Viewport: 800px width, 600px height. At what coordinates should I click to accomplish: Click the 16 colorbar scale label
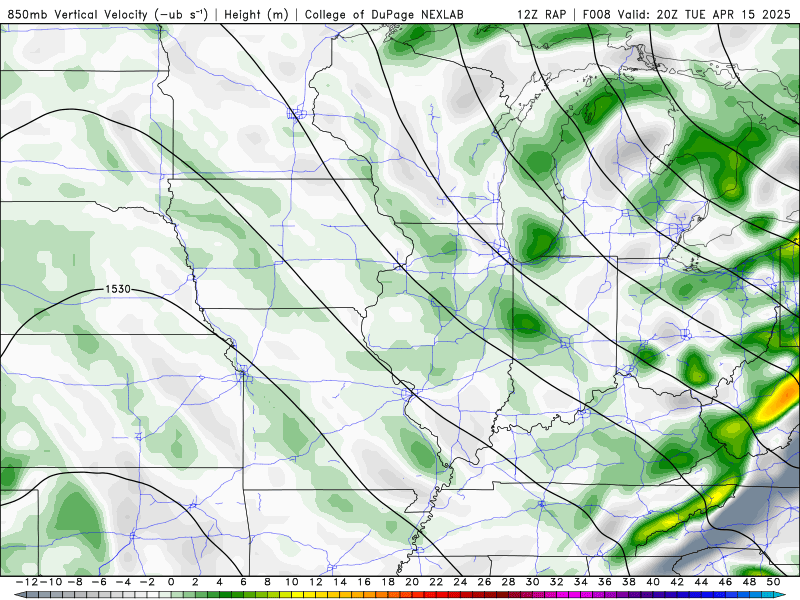pyautogui.click(x=364, y=582)
